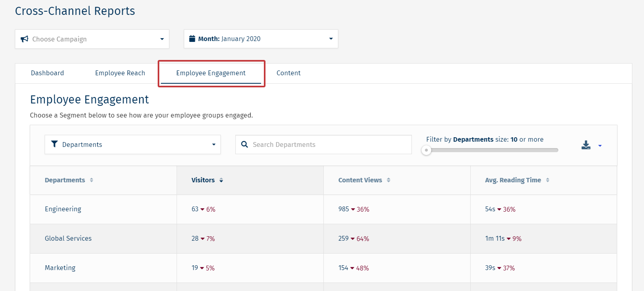Click Marketing content views 154
This screenshot has width=644, height=291.
pos(344,268)
